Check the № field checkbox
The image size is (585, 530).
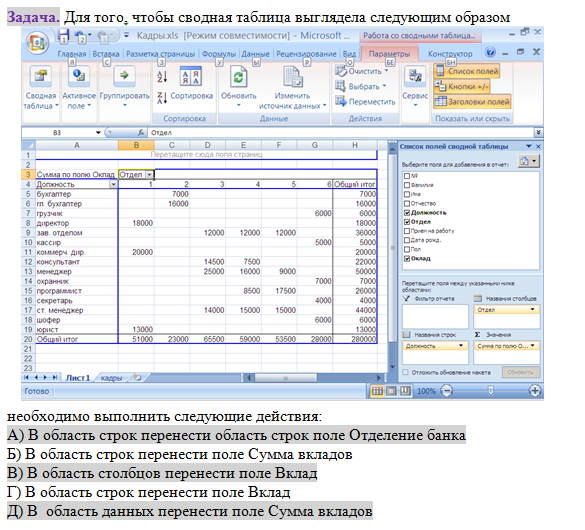(407, 176)
